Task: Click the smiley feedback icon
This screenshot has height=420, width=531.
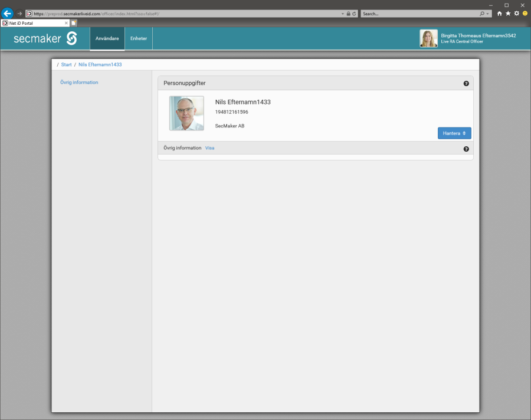Action: pos(525,14)
